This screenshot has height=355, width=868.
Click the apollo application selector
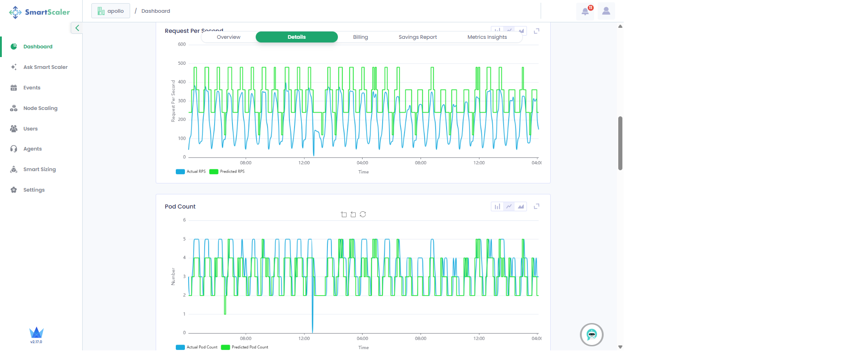pos(111,11)
